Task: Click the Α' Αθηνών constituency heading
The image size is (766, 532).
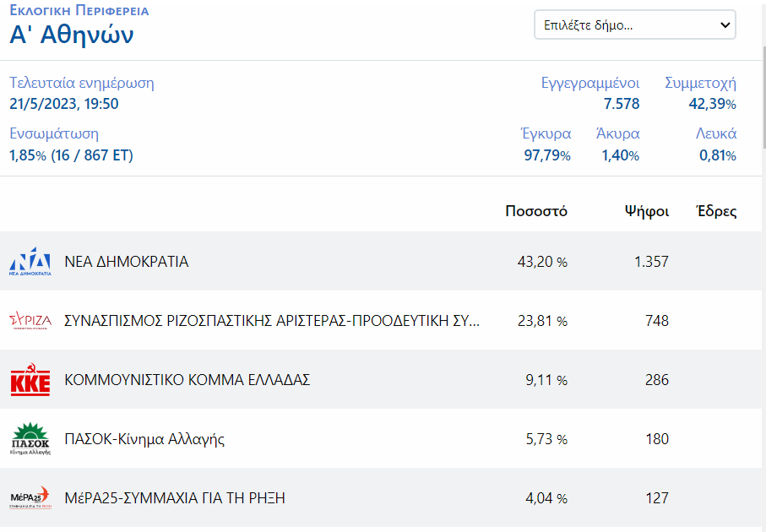Action: click(x=71, y=35)
